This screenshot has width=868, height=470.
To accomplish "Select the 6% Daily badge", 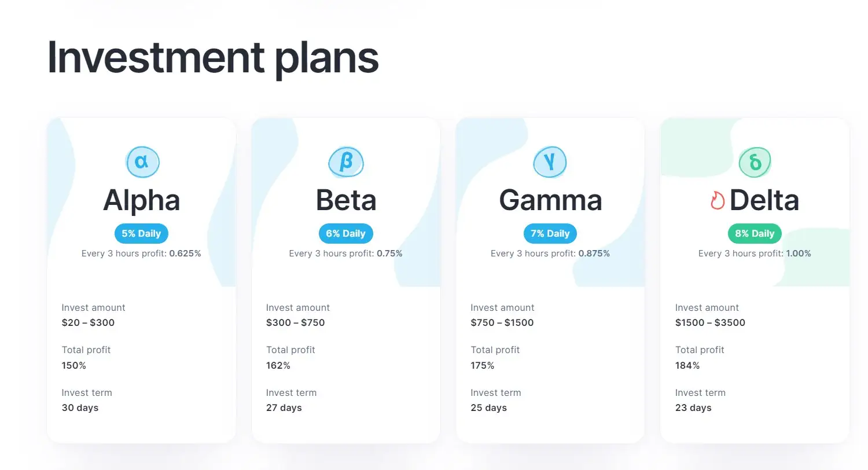I will click(346, 234).
